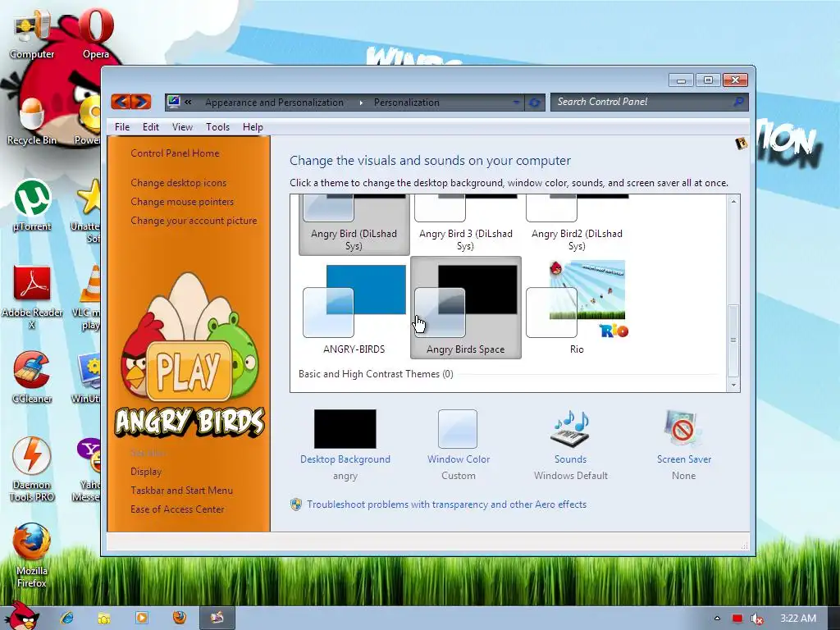The image size is (840, 630).
Task: Click the theme list scrollbar thumb
Action: [733, 340]
